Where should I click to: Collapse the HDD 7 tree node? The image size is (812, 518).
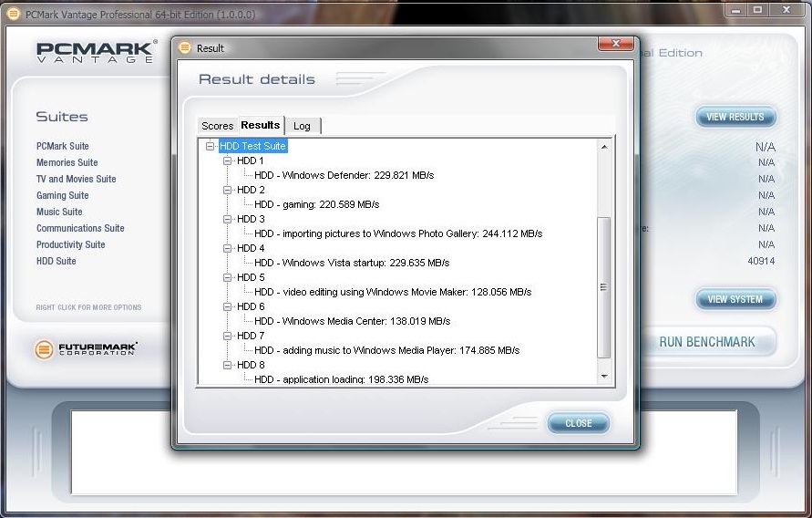(x=227, y=336)
